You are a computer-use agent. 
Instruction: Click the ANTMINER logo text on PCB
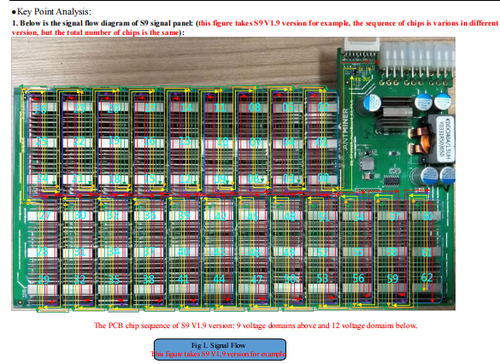(x=345, y=129)
